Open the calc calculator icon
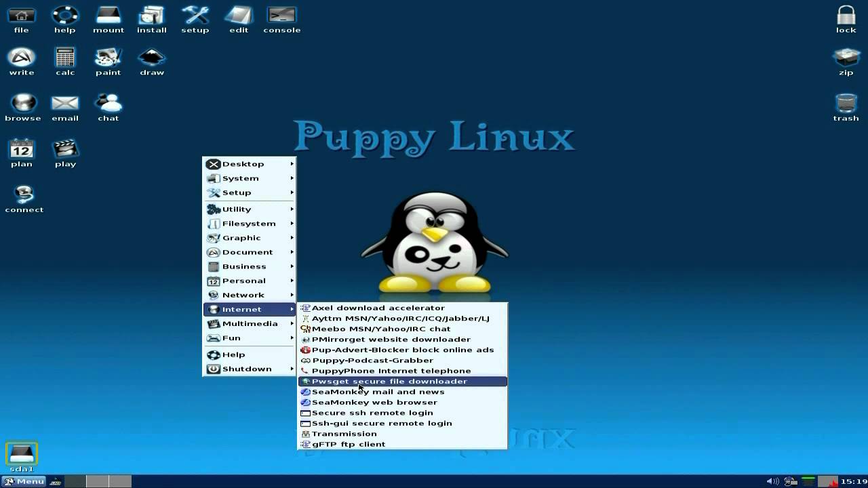This screenshot has width=868, height=488. pos(65,62)
